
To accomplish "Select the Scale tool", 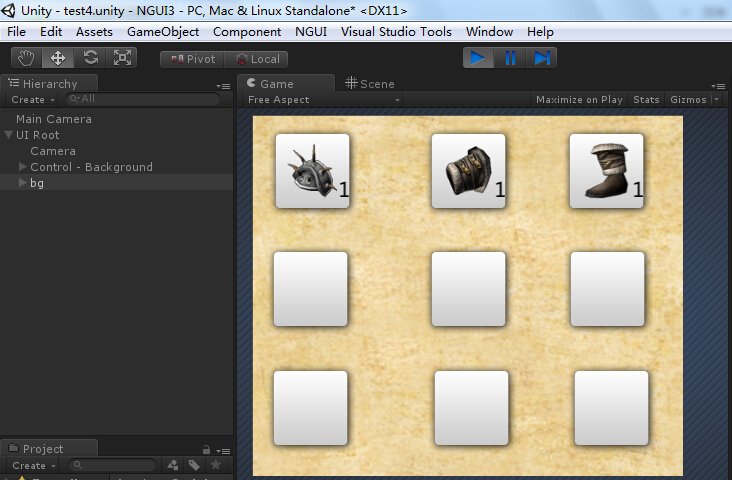I will click(x=122, y=58).
